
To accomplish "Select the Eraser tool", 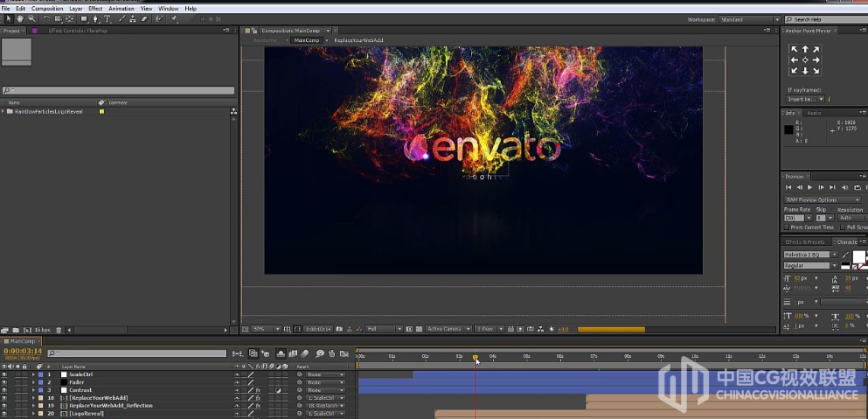I will 144,19.
